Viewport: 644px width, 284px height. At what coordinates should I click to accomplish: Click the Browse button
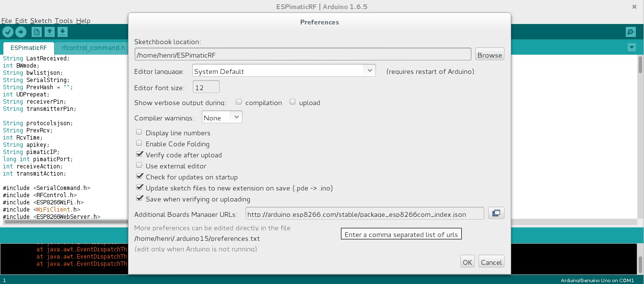point(490,55)
